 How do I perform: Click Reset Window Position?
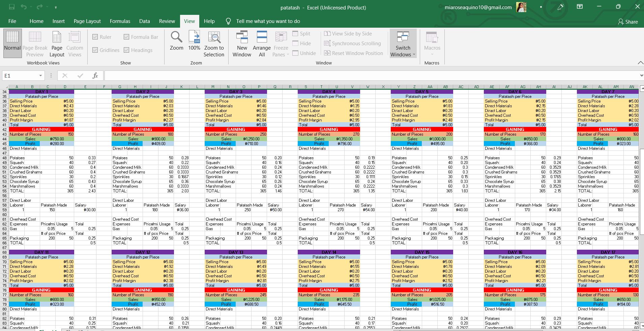pos(353,53)
